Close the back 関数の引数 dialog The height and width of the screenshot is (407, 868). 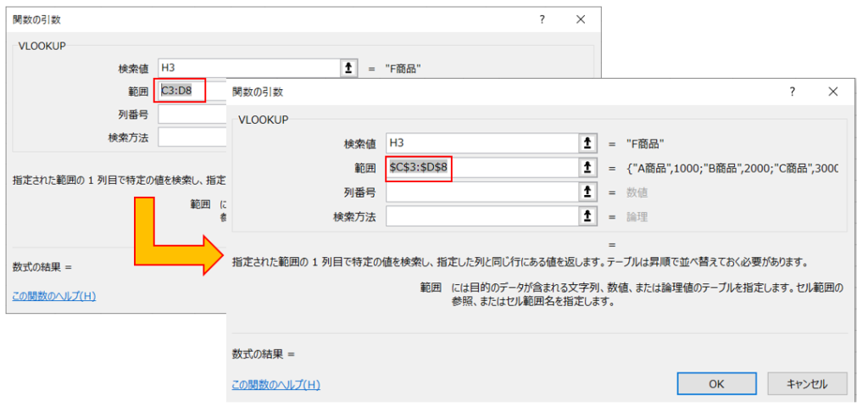[x=581, y=20]
